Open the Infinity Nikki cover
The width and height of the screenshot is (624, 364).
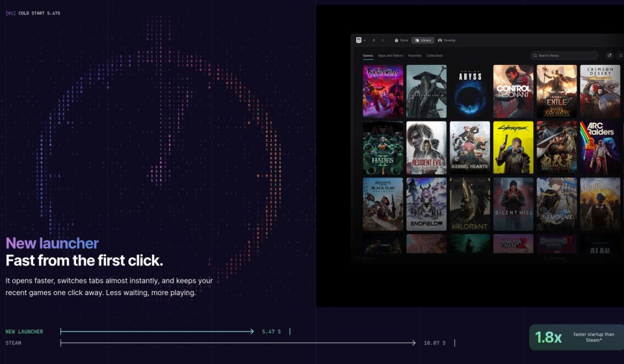[426, 244]
